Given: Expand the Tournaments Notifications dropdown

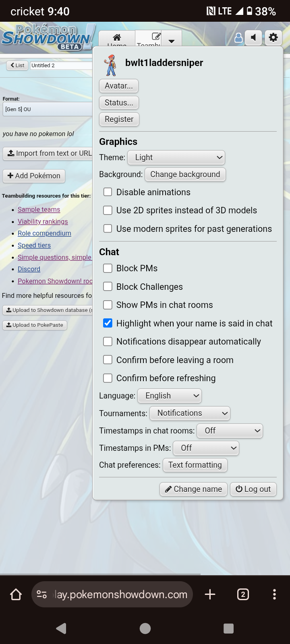Looking at the screenshot, I should point(190,413).
